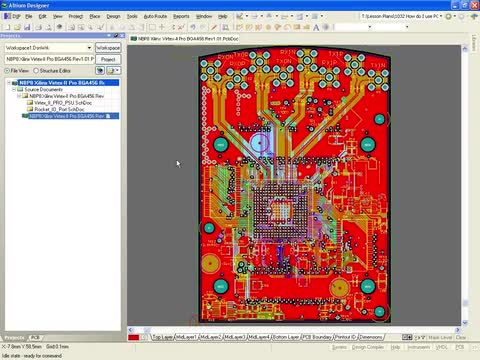This screenshot has height=360, width=480.
Task: Select Rocket_IO_Port.SchDoc in the tree
Action: (59, 109)
